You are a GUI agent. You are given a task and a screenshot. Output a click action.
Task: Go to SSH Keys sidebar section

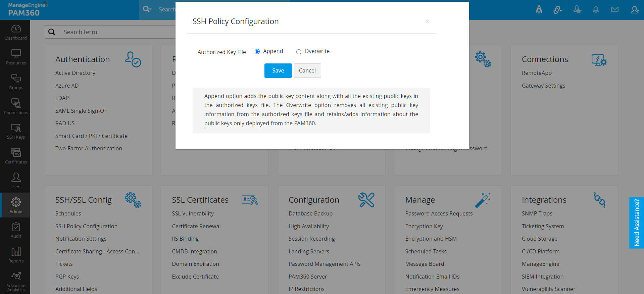coord(16,131)
